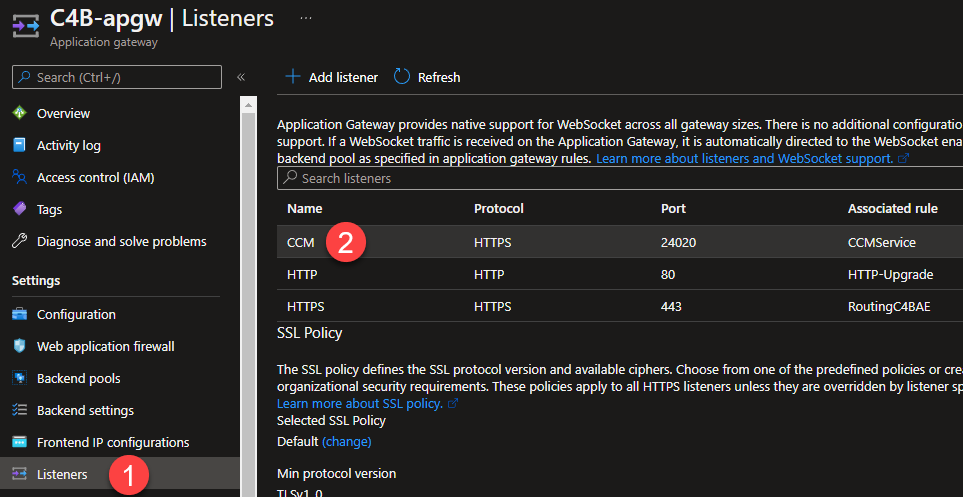Open Configuration settings

click(76, 315)
